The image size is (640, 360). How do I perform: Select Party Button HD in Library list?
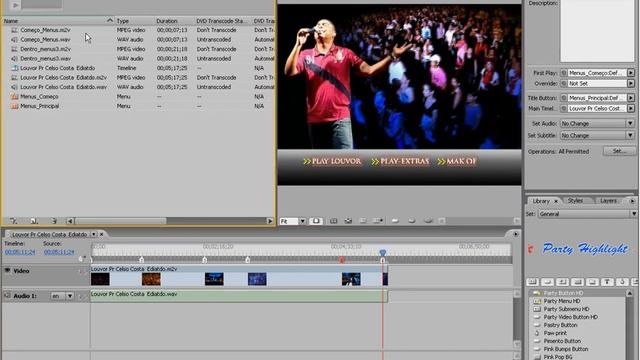[577, 293]
